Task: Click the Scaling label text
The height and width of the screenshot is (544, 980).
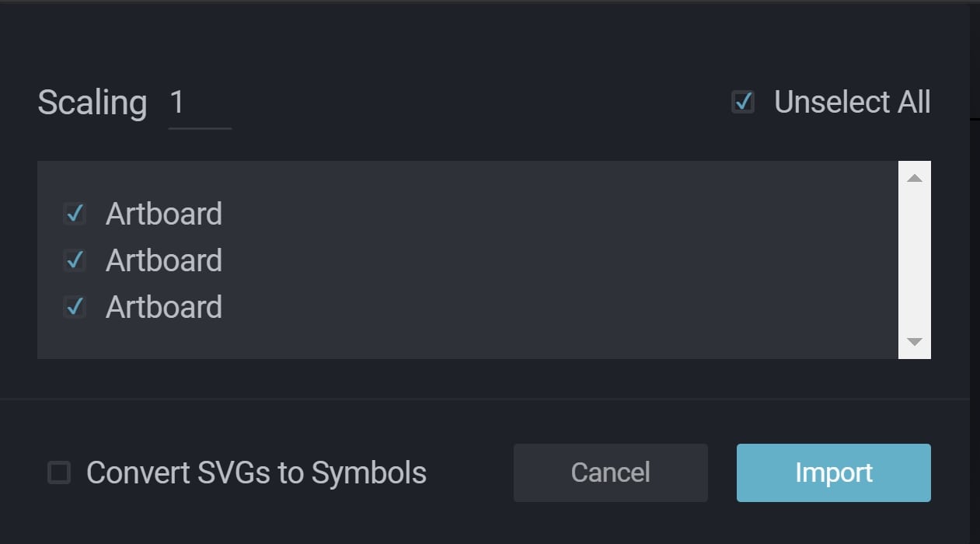Action: [92, 103]
